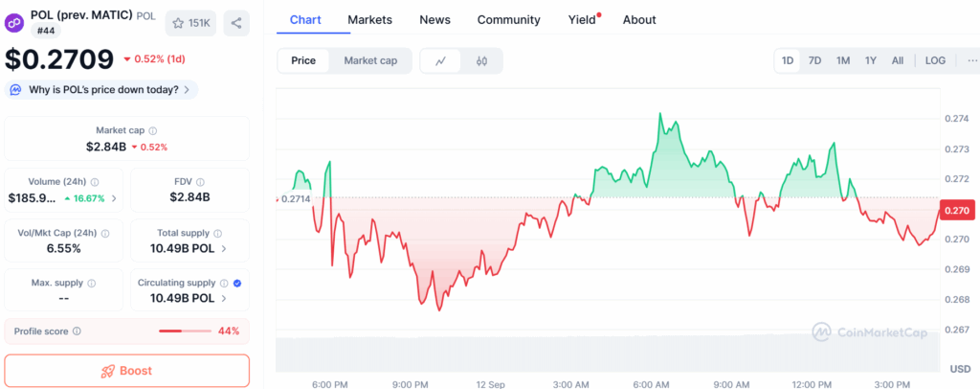Click the 0.274 y-axis label
The height and width of the screenshot is (389, 980).
point(957,119)
